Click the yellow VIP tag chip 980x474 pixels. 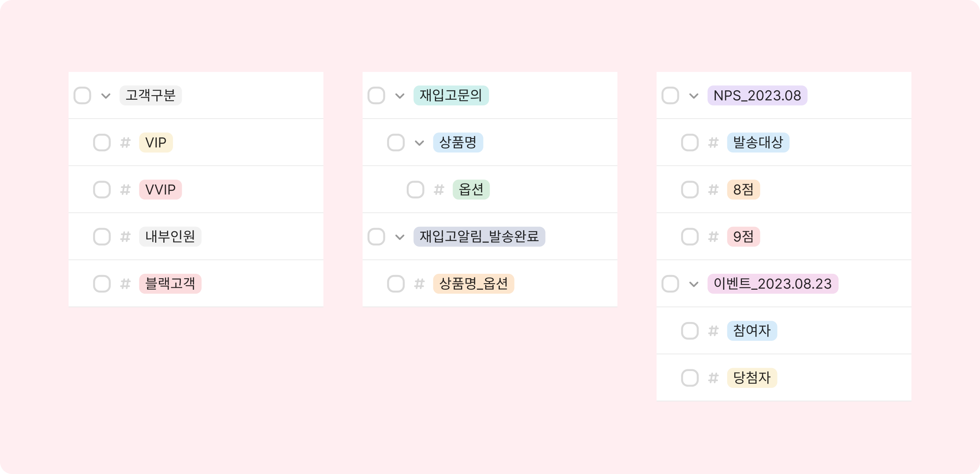click(156, 143)
